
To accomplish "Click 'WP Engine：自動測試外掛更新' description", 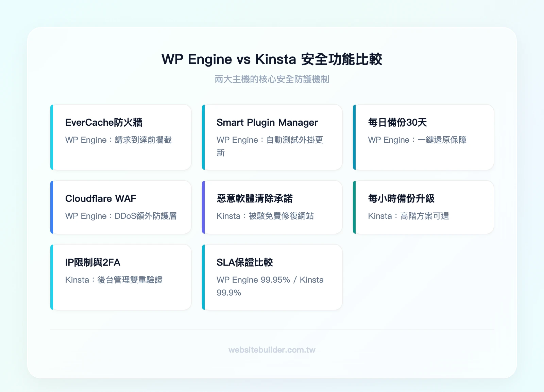I will [x=270, y=146].
